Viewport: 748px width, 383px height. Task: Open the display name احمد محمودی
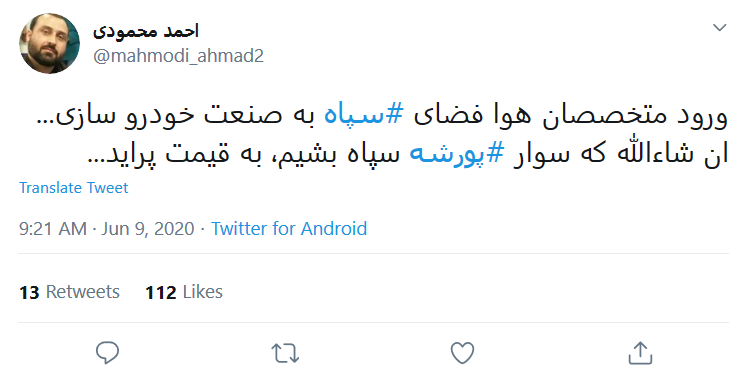[x=145, y=31]
